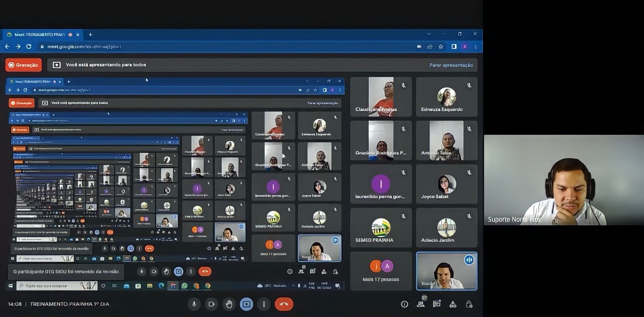Open Mail app in shared taskbar
The height and width of the screenshot is (317, 644).
click(x=126, y=286)
